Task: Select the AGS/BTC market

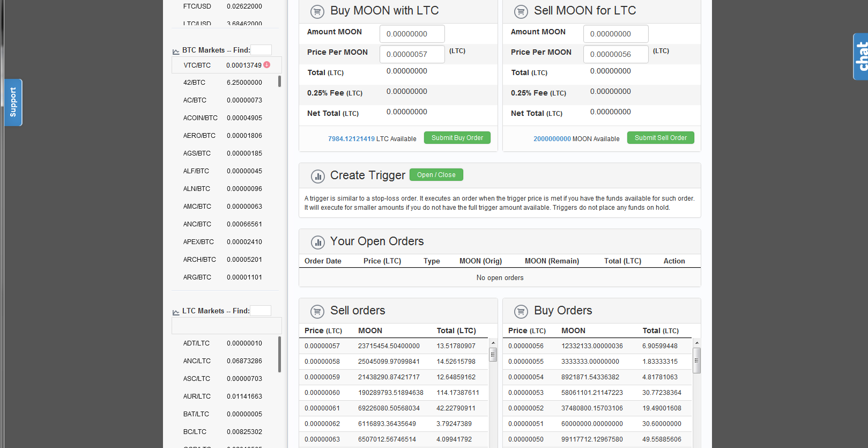Action: (x=225, y=153)
